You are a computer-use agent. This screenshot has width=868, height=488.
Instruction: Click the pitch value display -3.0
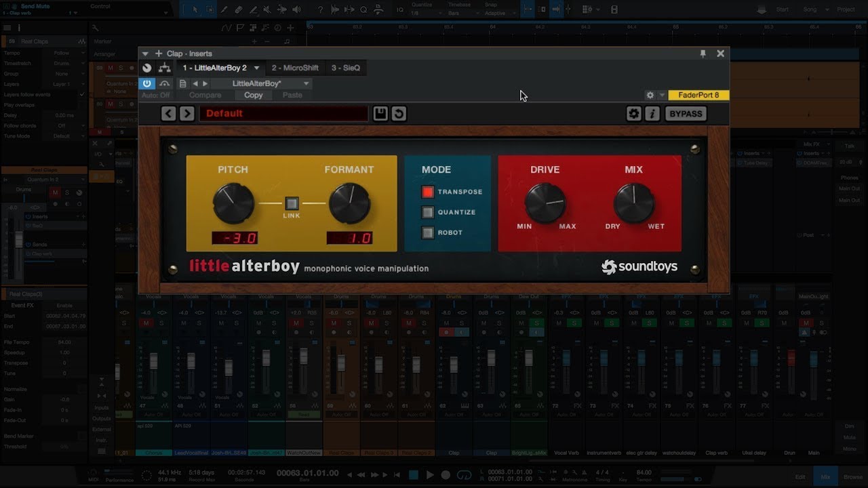pyautogui.click(x=234, y=239)
